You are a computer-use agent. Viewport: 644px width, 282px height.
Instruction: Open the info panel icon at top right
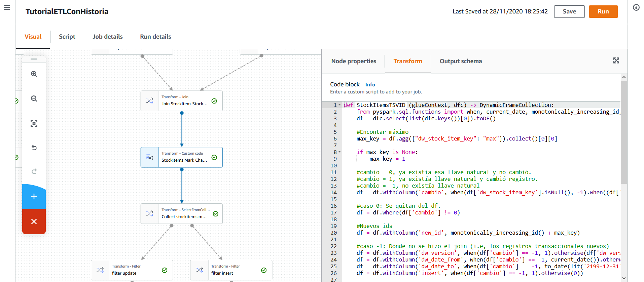(636, 7)
